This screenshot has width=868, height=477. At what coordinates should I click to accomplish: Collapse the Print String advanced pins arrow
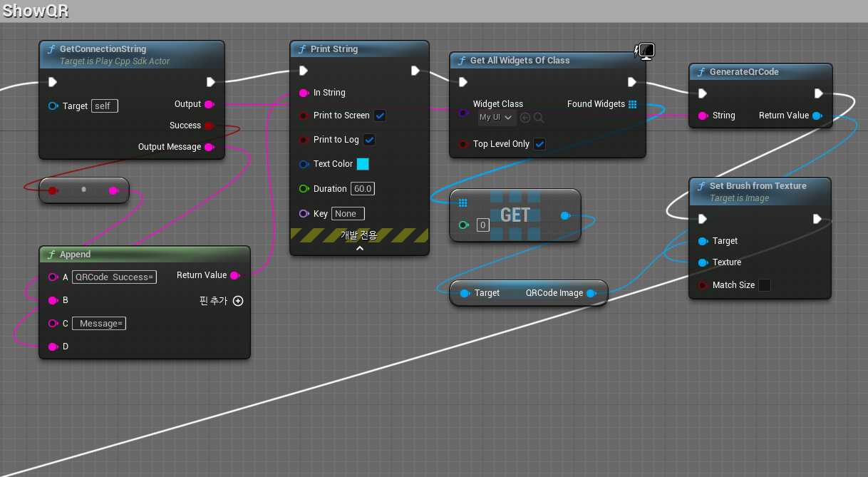[x=359, y=248]
